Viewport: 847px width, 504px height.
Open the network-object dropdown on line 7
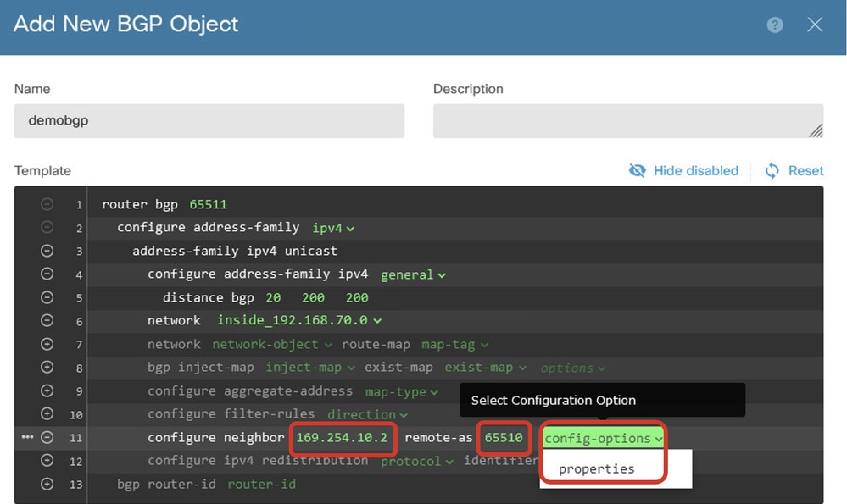click(x=271, y=344)
